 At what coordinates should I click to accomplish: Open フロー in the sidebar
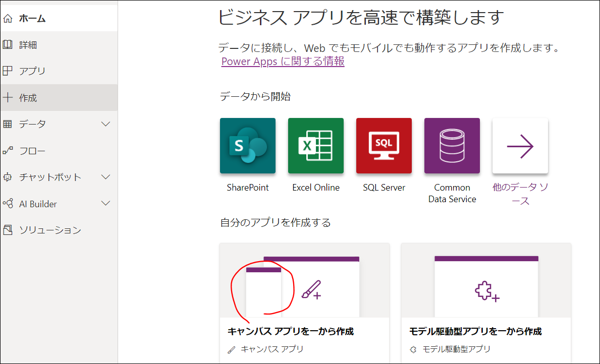click(x=59, y=151)
